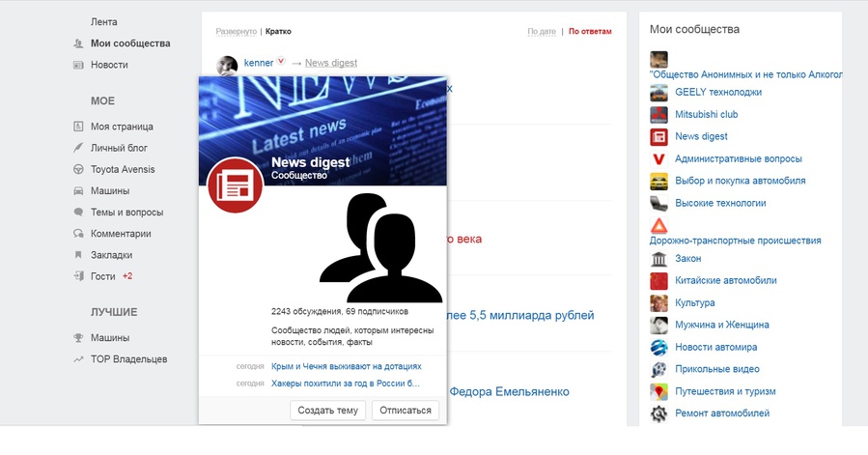Screen dimensions: 868x455
Task: Click the Путешествия и туризм map pin icon
Action: point(658,392)
